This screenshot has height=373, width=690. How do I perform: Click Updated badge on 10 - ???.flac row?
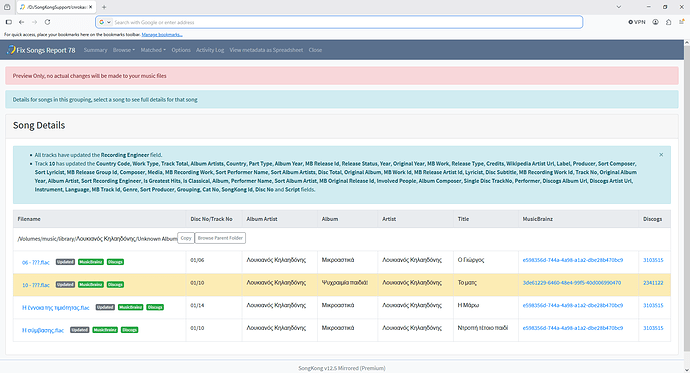tap(65, 285)
